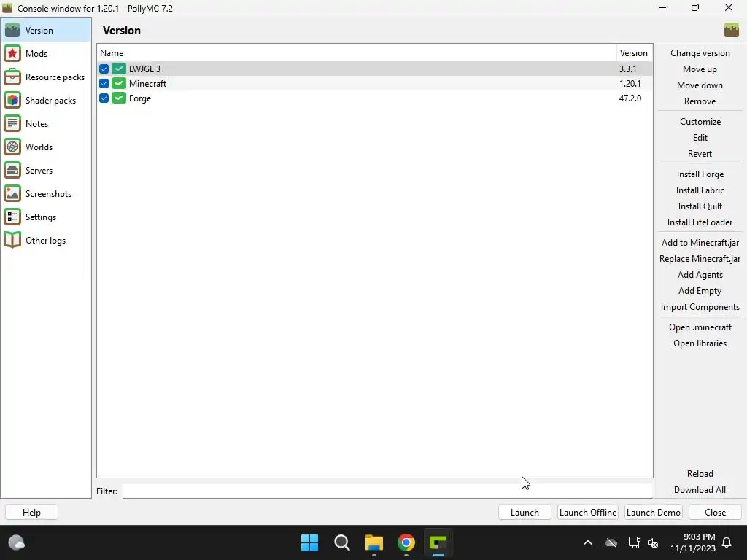Viewport: 747px width, 560px height.
Task: Open Windows Search from taskbar
Action: (341, 542)
